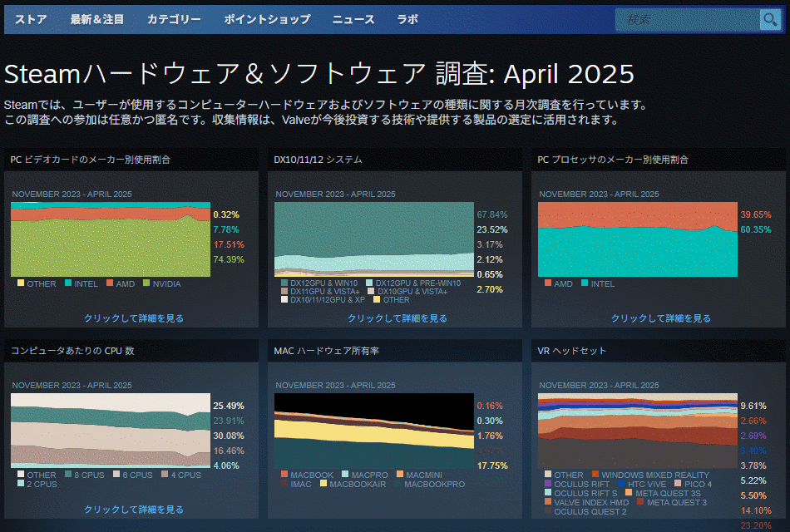Click the HTC VIVE legend swatch
This screenshot has height=532, width=790.
pos(620,483)
